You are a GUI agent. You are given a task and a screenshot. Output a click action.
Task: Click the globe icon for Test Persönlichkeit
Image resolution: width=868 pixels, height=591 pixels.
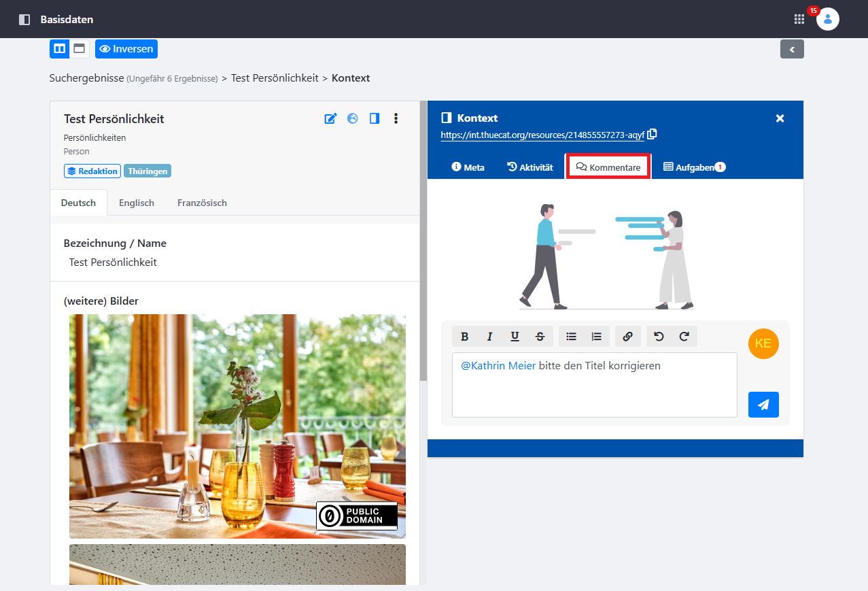point(352,118)
